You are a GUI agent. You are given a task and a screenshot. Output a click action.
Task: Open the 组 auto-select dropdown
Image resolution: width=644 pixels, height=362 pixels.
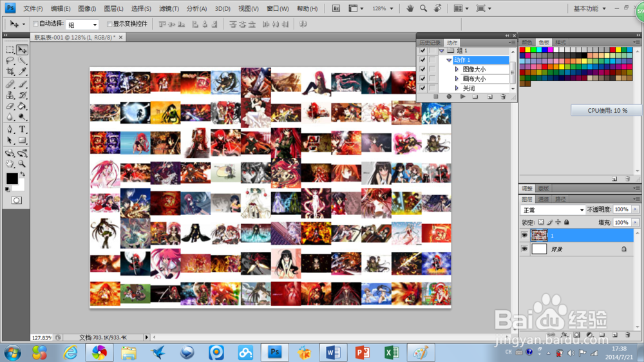click(x=82, y=24)
